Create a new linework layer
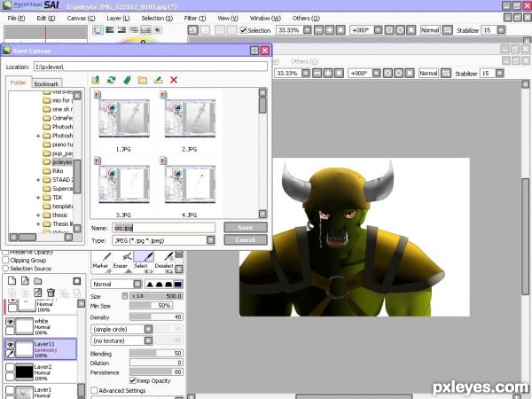Screen dimensions: 532x399 [25, 280]
